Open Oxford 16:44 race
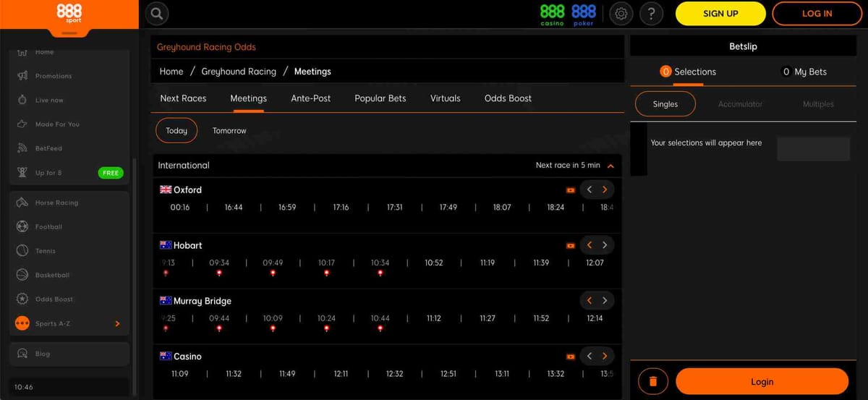This screenshot has height=400, width=868. [234, 208]
